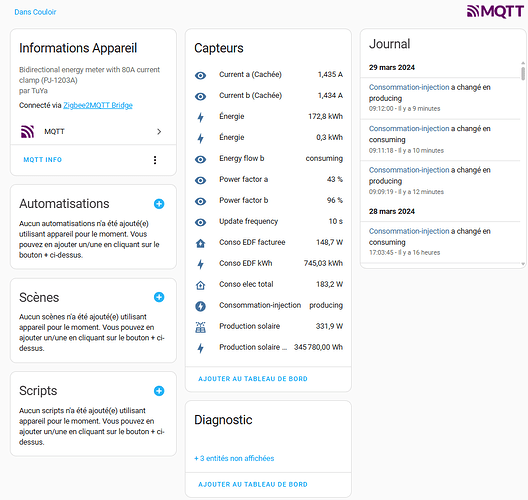Click AJOUTER AU TABLEAU DE BORD under Capteurs
The width and height of the screenshot is (528, 500).
253,379
